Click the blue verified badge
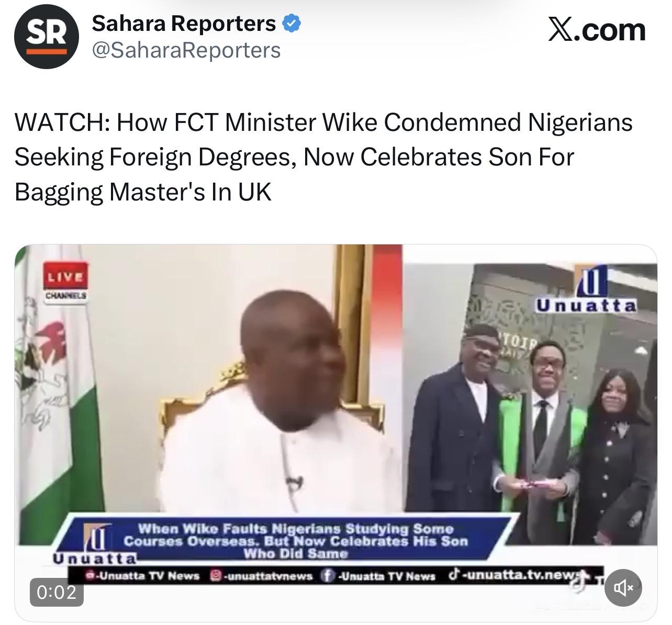Screen dimensions: 672x625 (292, 24)
